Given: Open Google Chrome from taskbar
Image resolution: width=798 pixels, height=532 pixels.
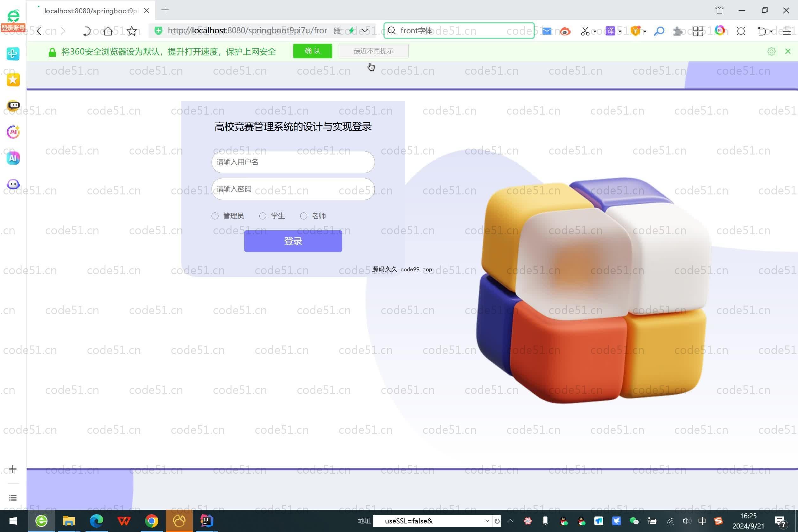Looking at the screenshot, I should tap(151, 521).
